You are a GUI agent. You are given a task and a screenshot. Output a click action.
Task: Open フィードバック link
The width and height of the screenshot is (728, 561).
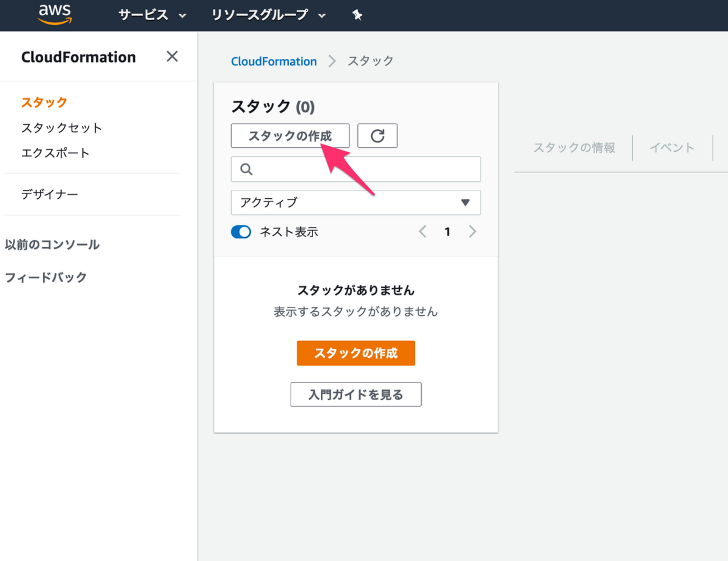tap(46, 277)
